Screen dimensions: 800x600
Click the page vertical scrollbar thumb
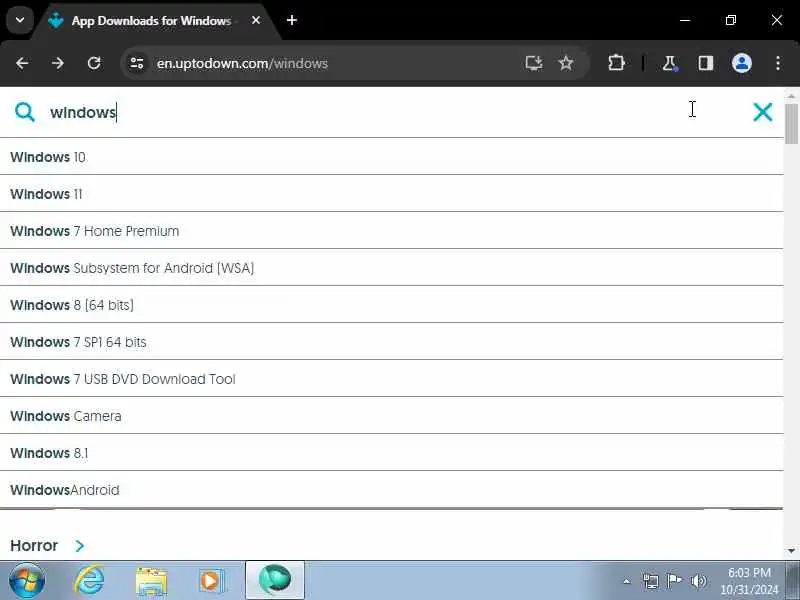point(791,124)
